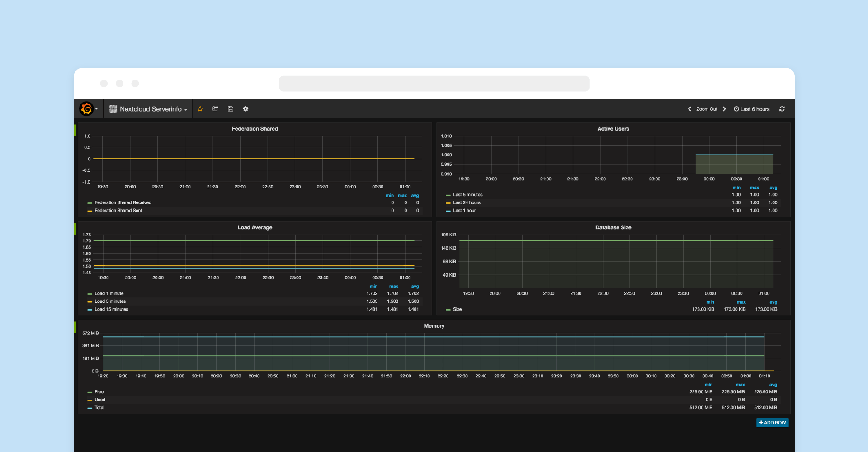Image resolution: width=868 pixels, height=452 pixels.
Task: Toggle the Memory Total series visibility
Action: (99, 408)
